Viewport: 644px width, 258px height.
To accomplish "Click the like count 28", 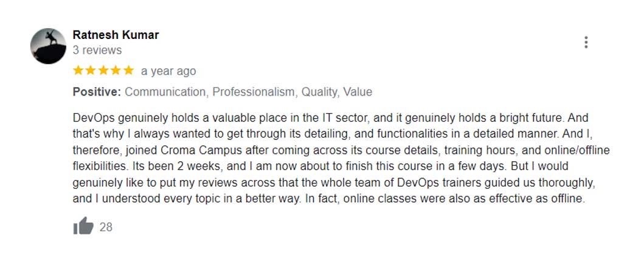I will pyautogui.click(x=106, y=228).
